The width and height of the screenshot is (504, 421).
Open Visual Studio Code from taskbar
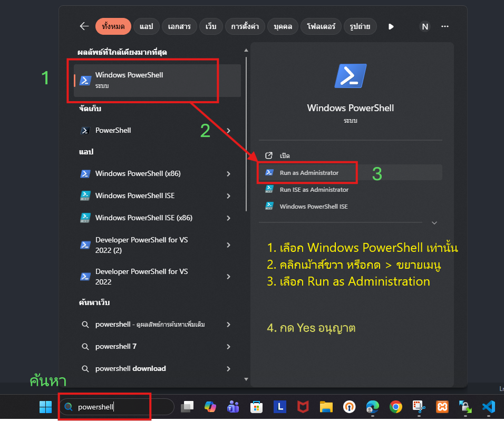pos(489,407)
